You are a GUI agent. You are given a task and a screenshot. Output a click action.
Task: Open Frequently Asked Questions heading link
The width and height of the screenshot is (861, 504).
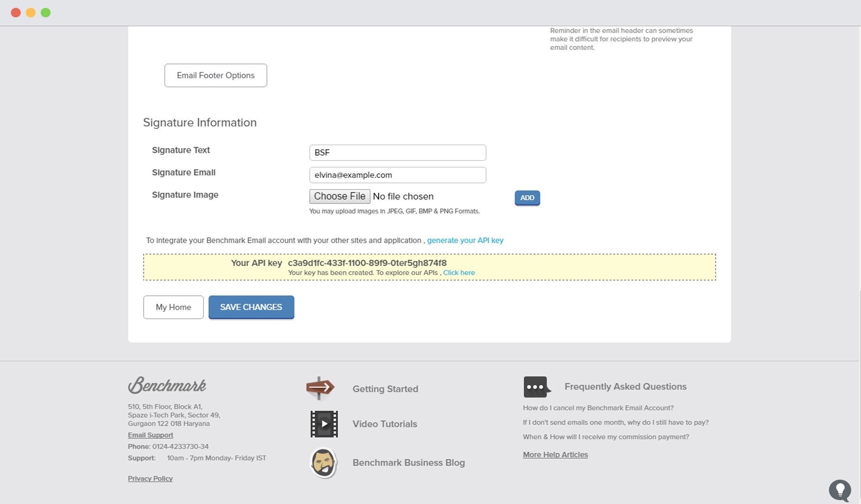pos(625,386)
